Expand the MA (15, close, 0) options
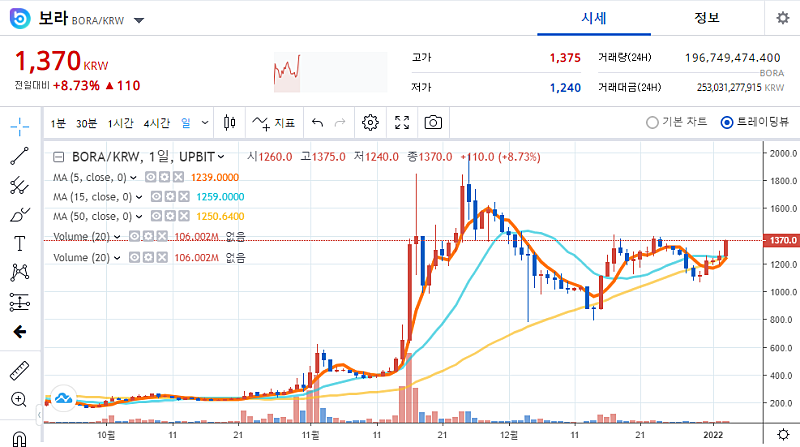Image resolution: width=800 pixels, height=447 pixels. tap(139, 197)
